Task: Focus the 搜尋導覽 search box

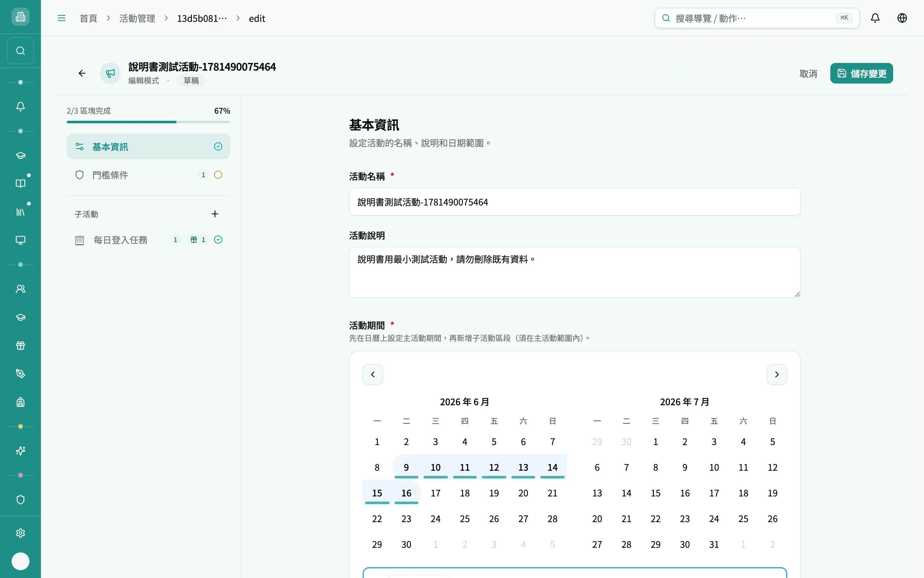Action: (x=757, y=18)
